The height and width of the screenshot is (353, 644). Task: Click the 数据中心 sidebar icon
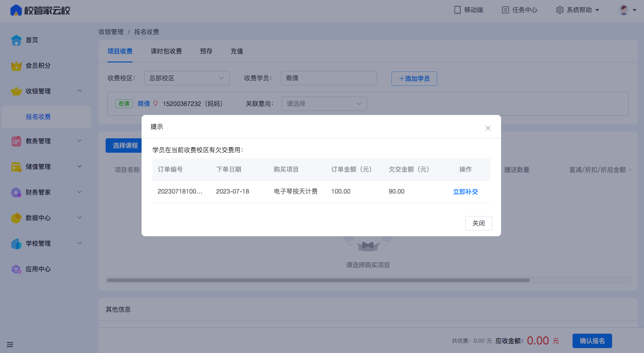16,218
